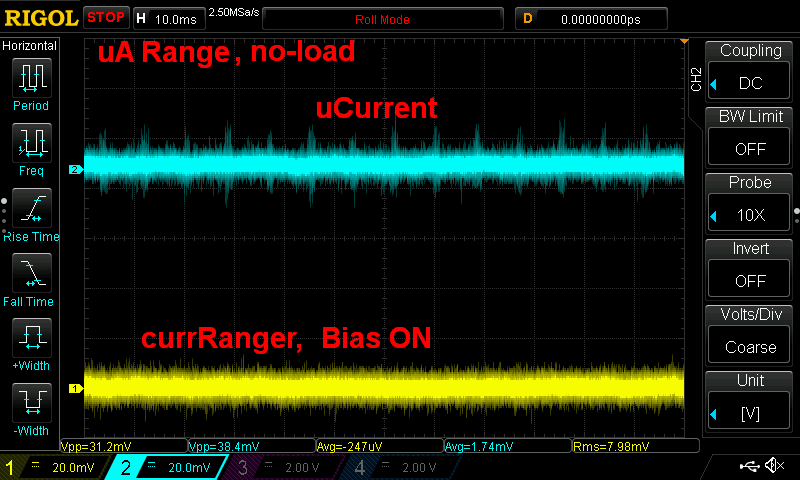
Task: Select the CH2 menu tab
Action: pyautogui.click(x=696, y=80)
